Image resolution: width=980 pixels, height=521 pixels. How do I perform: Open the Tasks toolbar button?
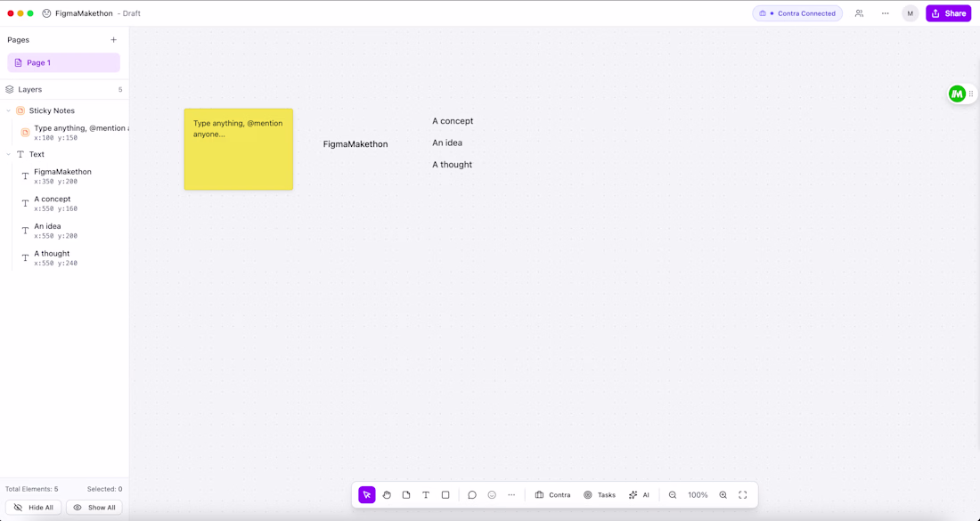coord(600,495)
